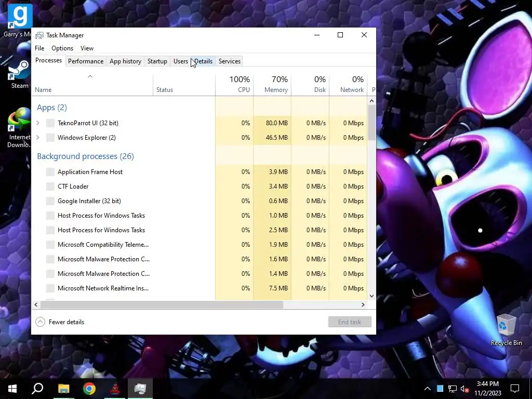The image size is (532, 399).
Task: Open the Options menu
Action: pos(62,48)
